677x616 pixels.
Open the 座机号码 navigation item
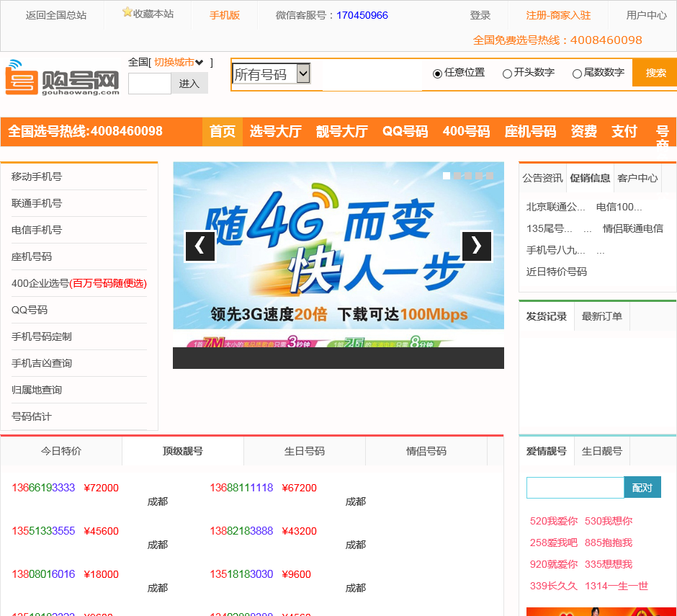(x=531, y=131)
